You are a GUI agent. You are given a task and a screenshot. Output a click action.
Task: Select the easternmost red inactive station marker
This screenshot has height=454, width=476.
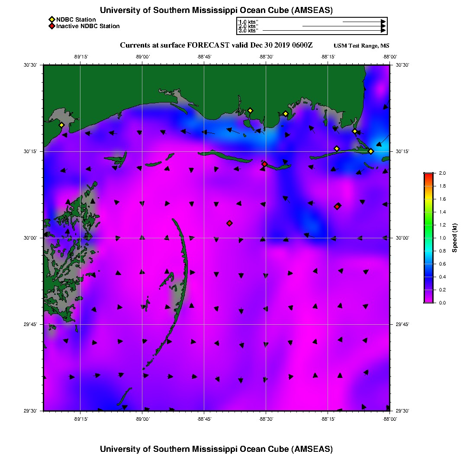pos(337,206)
